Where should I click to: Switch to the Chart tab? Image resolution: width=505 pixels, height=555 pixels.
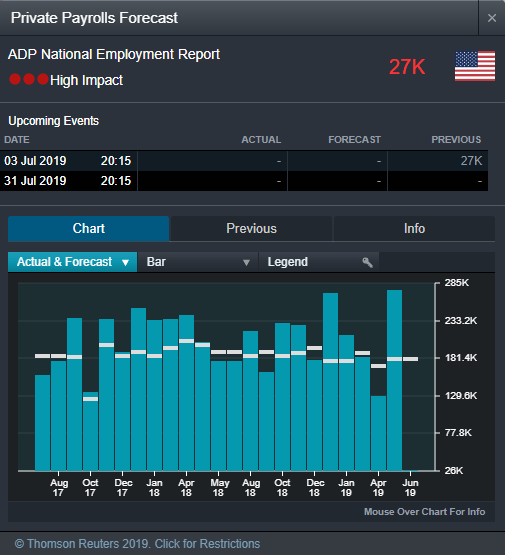88,229
